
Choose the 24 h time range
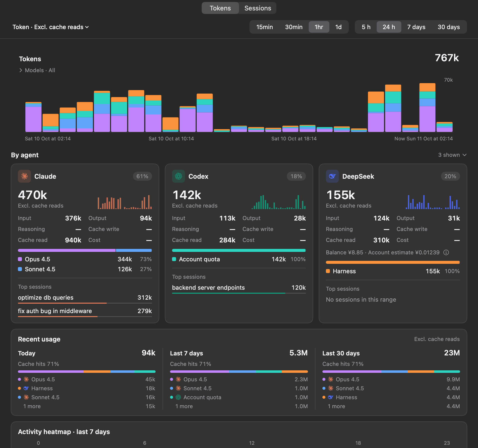[389, 27]
